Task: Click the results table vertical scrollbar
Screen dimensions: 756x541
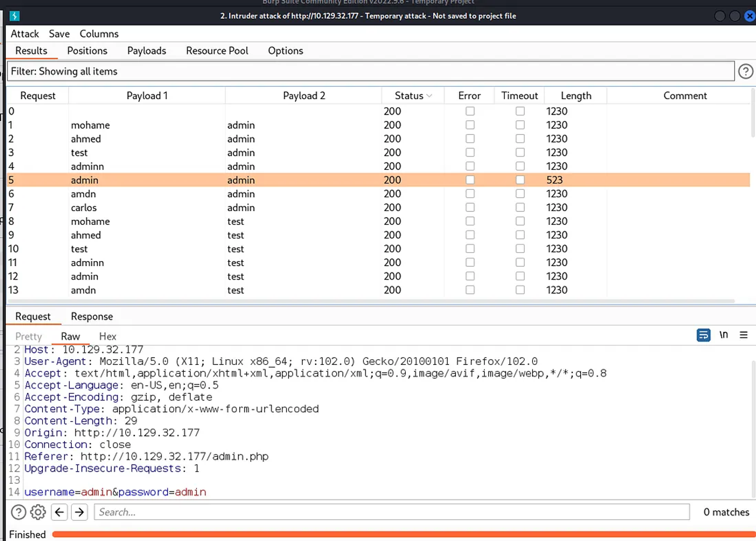Action: tap(753, 113)
